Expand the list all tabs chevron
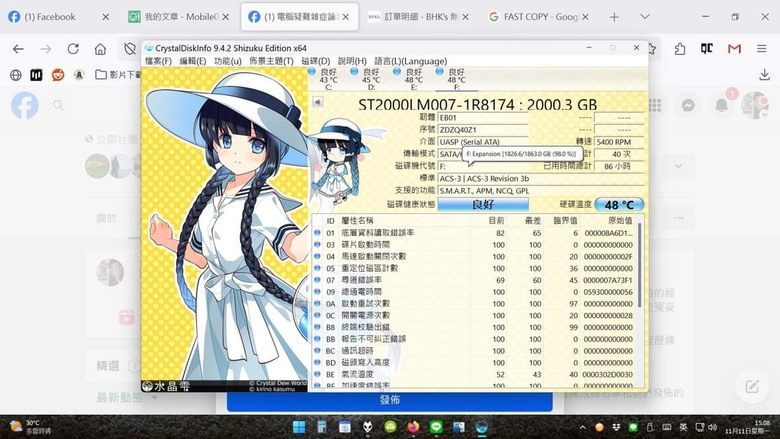 point(645,17)
